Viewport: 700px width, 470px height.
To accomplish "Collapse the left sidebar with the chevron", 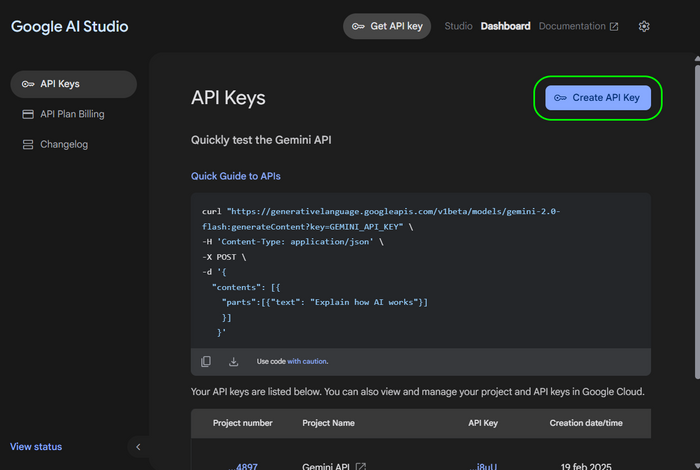I will pyautogui.click(x=138, y=447).
